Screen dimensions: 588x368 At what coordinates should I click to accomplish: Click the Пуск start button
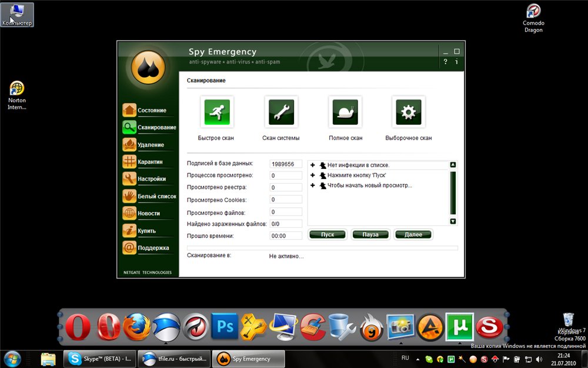click(x=328, y=234)
